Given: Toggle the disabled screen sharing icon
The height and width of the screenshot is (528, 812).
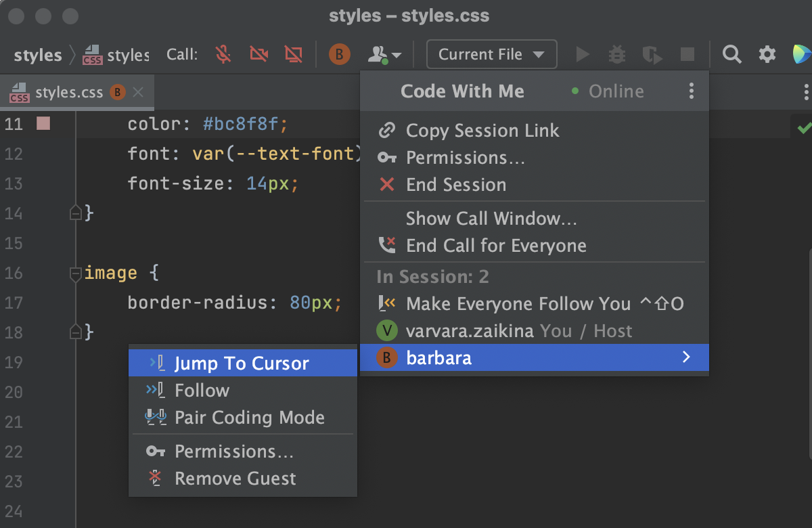Looking at the screenshot, I should click(x=293, y=54).
